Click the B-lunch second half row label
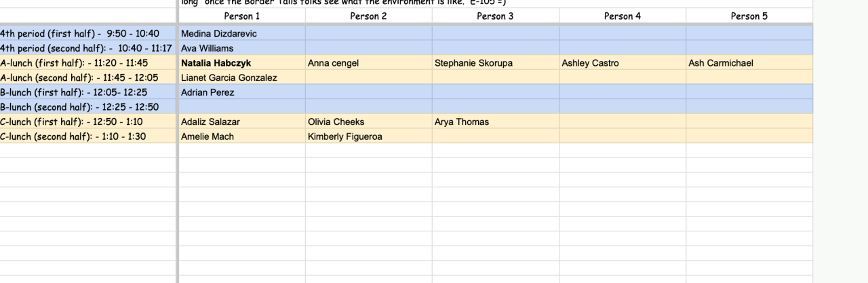Image resolution: width=868 pixels, height=283 pixels. [x=79, y=107]
